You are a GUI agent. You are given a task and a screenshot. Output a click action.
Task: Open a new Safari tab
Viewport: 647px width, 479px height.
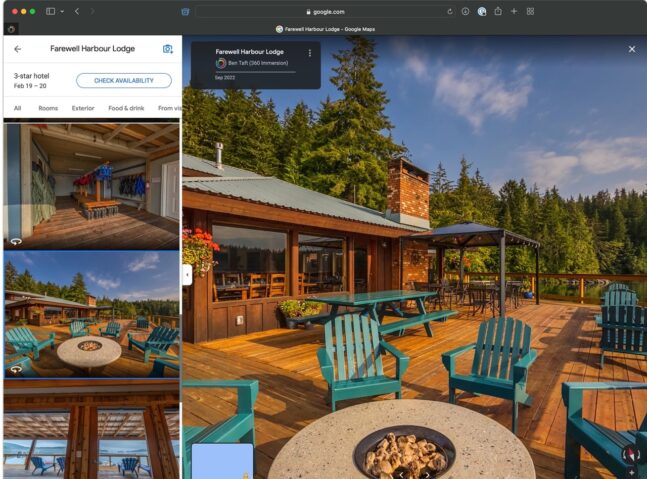[514, 12]
